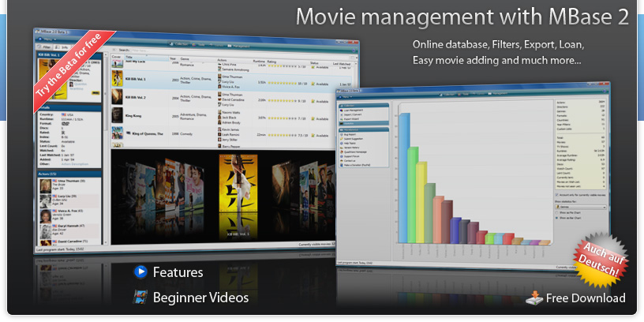
Task: Click the center Kill Bill cover in cover flow
Action: (238, 184)
